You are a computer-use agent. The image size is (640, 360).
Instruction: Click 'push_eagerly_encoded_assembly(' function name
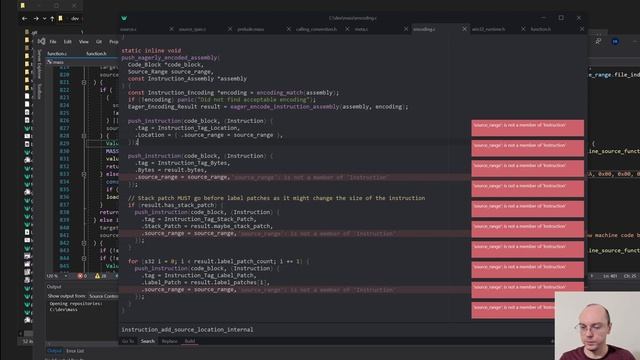coord(170,58)
